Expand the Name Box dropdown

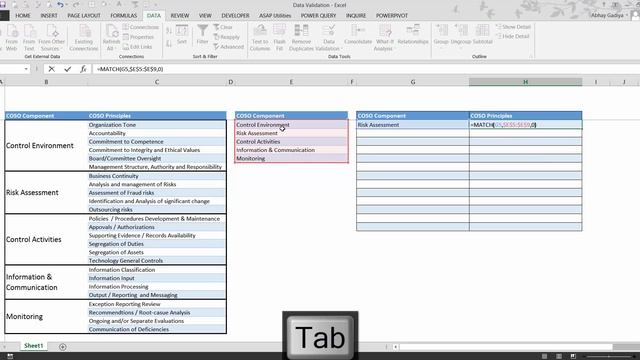point(26,69)
